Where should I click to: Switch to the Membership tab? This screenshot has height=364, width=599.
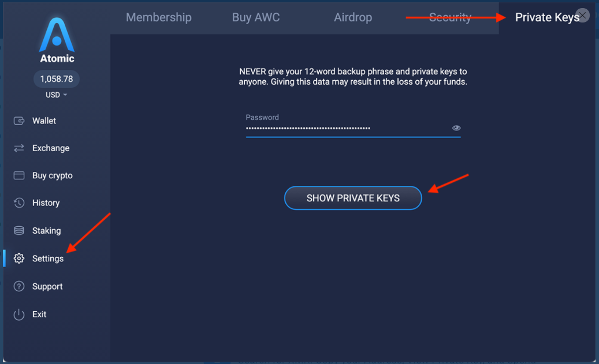158,17
